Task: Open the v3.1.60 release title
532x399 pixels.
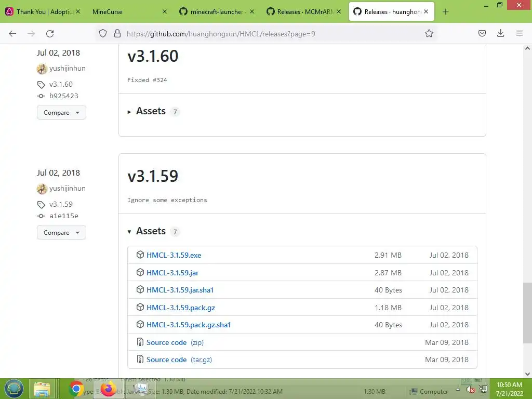Action: click(153, 56)
